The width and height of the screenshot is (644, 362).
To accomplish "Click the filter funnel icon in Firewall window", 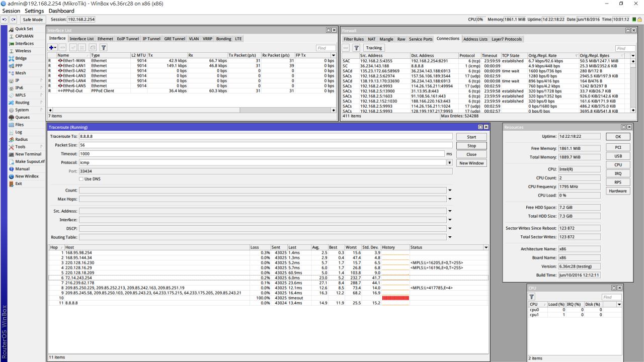I will 356,48.
